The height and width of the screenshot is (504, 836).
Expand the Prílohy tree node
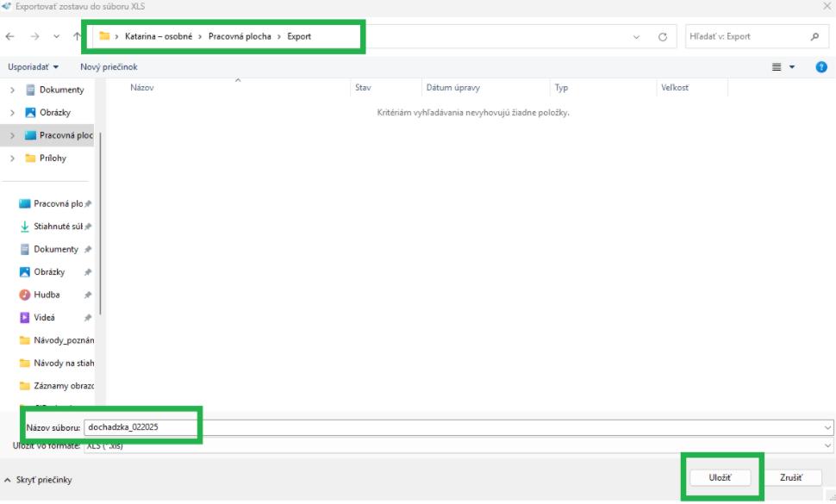[x=13, y=159]
